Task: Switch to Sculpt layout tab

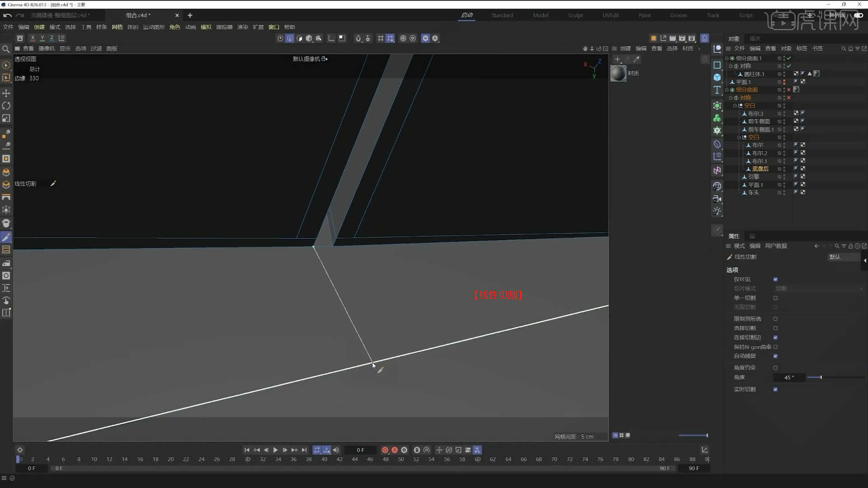Action: pos(576,15)
